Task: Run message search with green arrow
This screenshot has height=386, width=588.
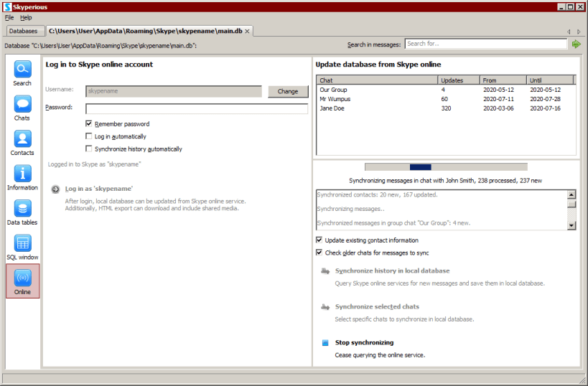Action: [x=576, y=44]
